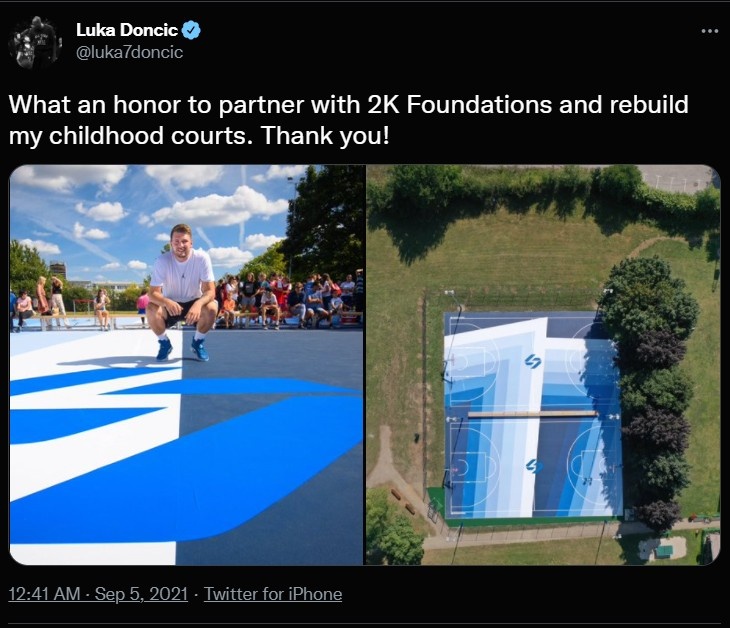
Task: Open the photo of Luka crouching on court
Action: (x=186, y=365)
